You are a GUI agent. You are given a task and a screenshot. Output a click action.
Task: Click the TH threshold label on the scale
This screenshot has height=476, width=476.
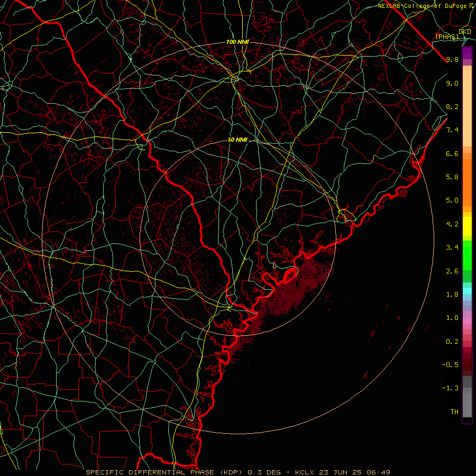tap(454, 412)
